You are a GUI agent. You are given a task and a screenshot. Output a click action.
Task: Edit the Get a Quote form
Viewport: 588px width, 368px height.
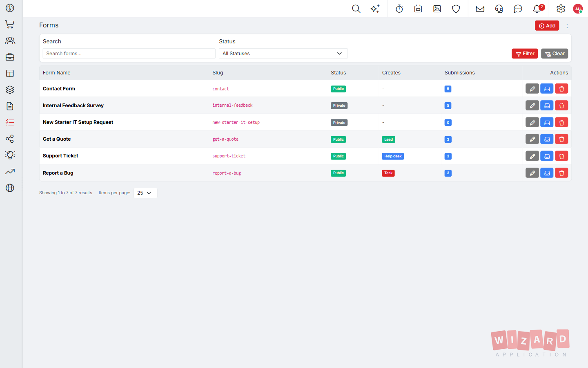pos(532,139)
